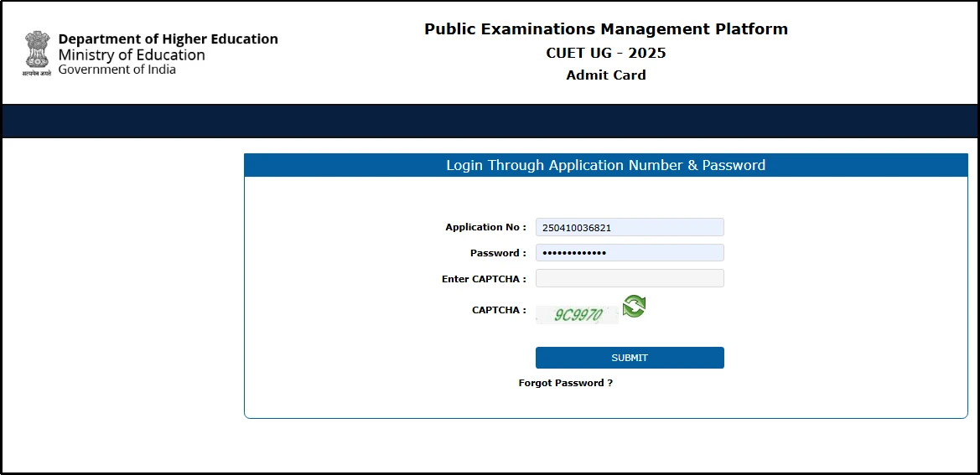Click the Admit Card heading
Screen dimensions: 980x475
coord(605,75)
